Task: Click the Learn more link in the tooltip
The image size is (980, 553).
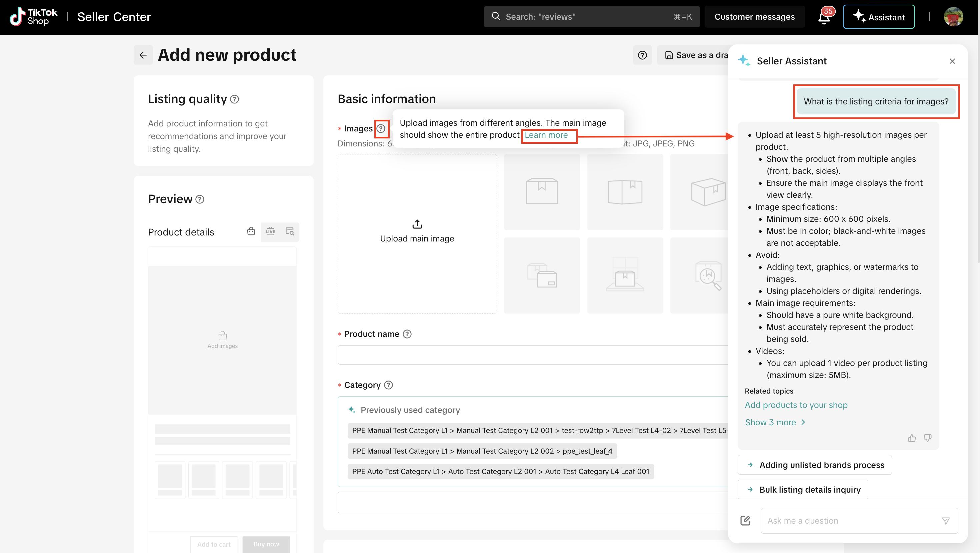Action: [546, 135]
